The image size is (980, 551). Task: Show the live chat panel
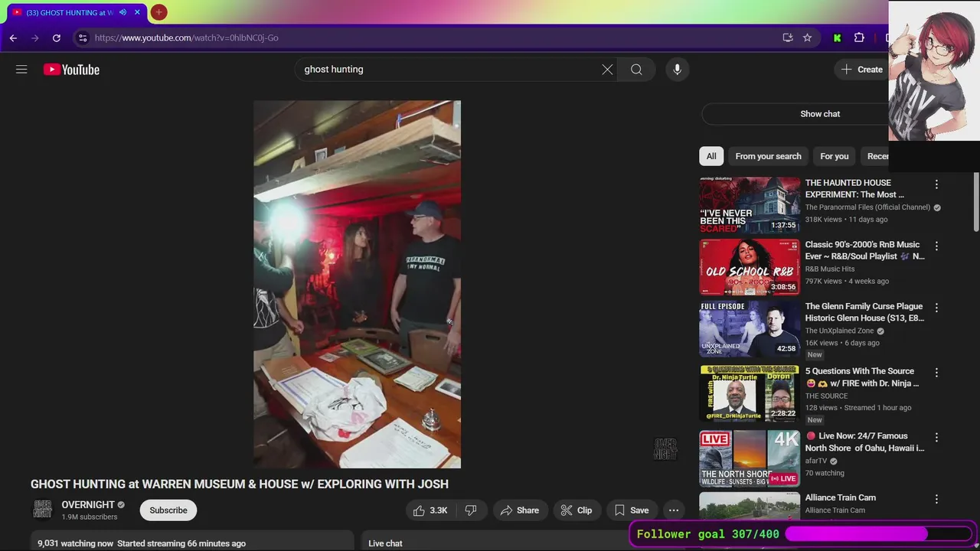click(x=820, y=114)
